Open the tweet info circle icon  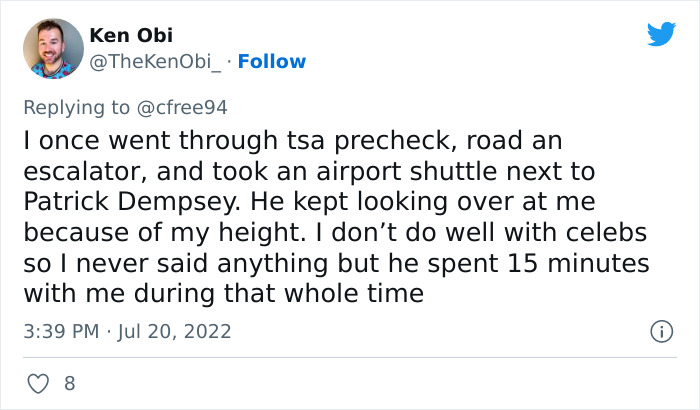point(660,330)
